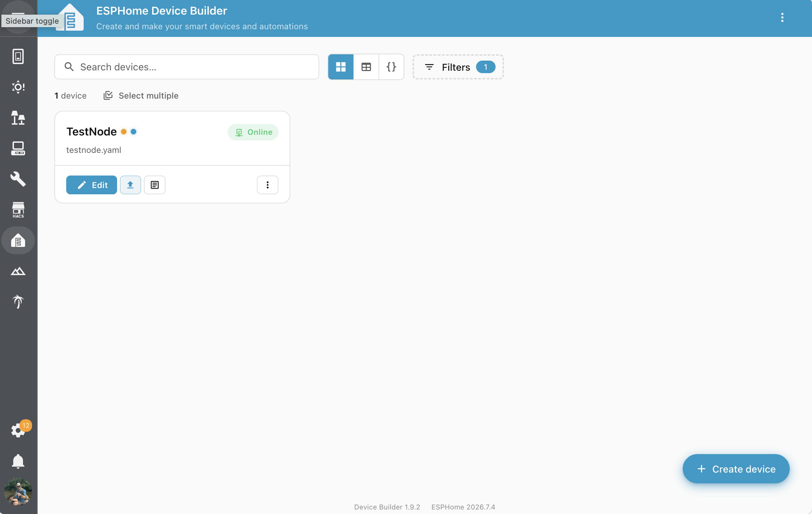Switch to card grid view

click(x=341, y=67)
